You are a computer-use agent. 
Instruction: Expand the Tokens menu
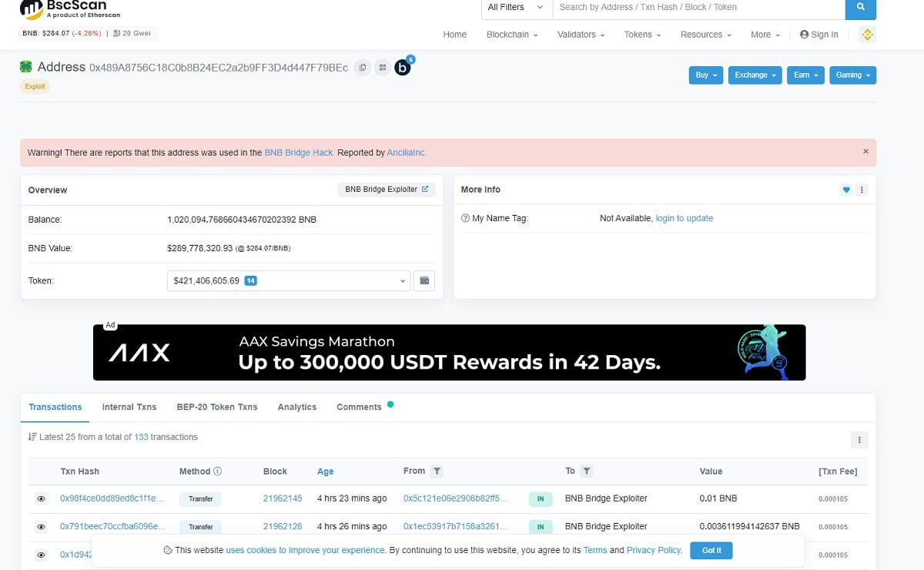(643, 35)
